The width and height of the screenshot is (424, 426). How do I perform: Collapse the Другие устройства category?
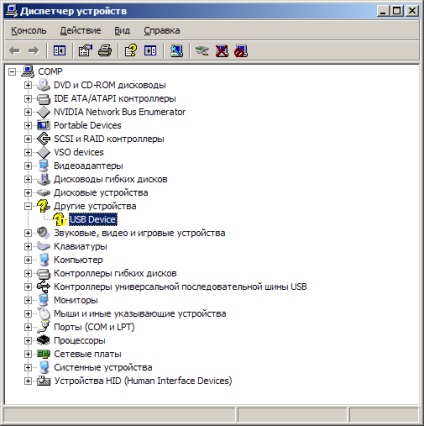[x=28, y=206]
